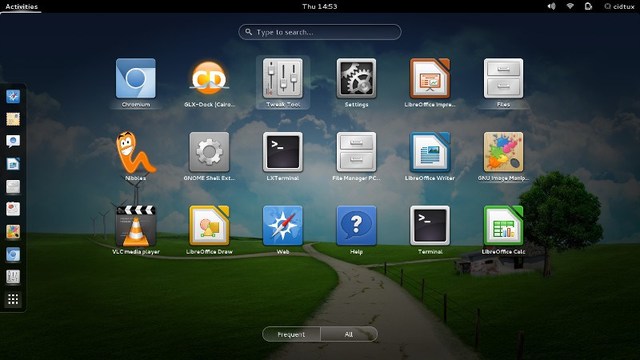The width and height of the screenshot is (640, 360).
Task: Click the Activities button in top bar
Action: [21, 6]
